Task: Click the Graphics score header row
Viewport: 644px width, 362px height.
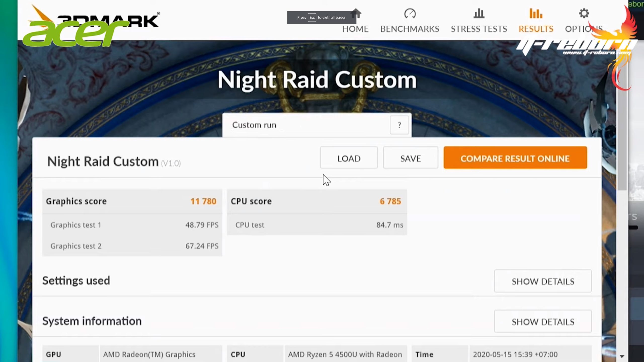Action: (x=132, y=201)
